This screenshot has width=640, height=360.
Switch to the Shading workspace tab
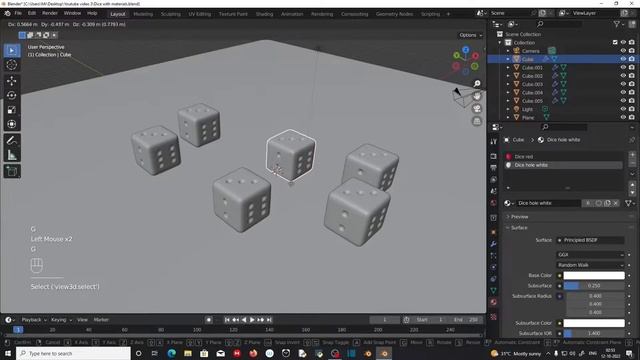tap(264, 14)
